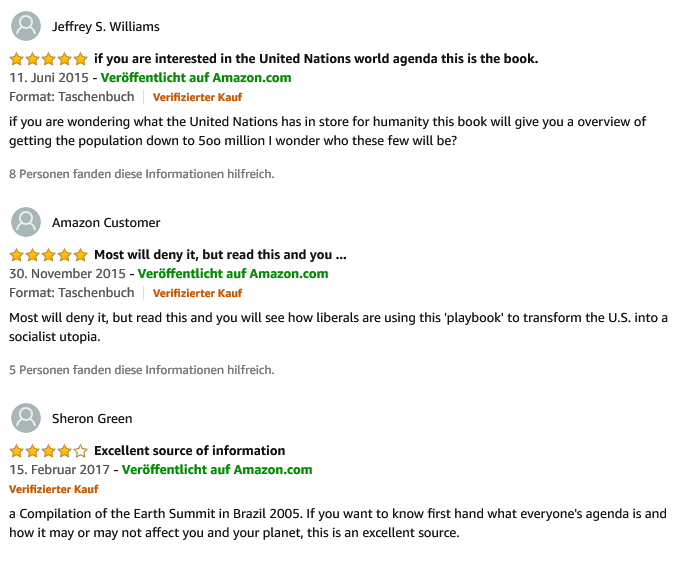Image resolution: width=682 pixels, height=569 pixels.
Task: Open review titled 'if you are interested in the United Nations'
Action: click(316, 58)
